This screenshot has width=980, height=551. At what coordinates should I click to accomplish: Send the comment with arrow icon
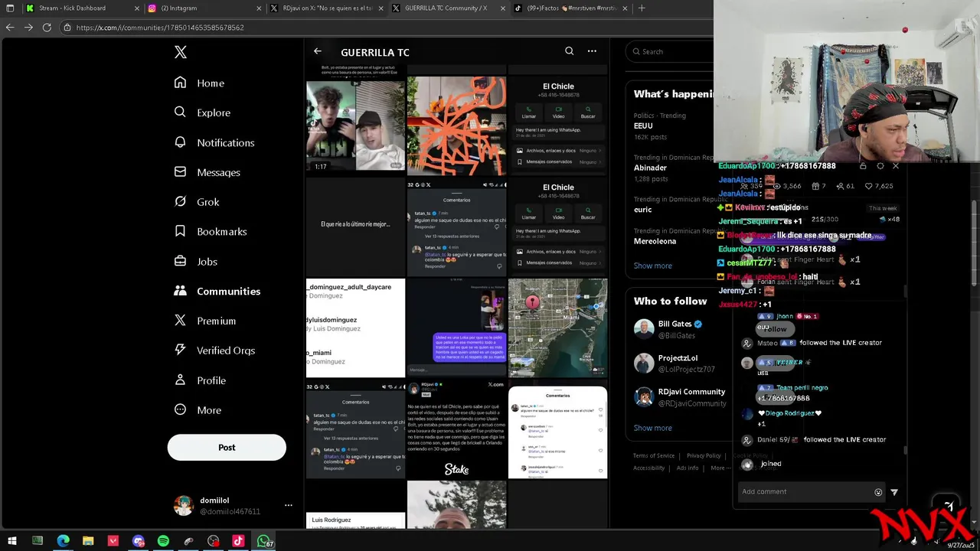(x=894, y=492)
